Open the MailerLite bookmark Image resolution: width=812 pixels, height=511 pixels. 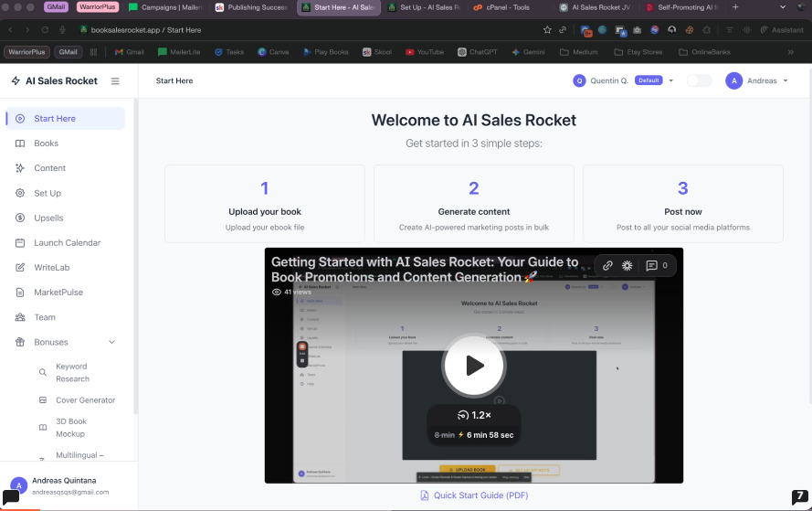179,52
